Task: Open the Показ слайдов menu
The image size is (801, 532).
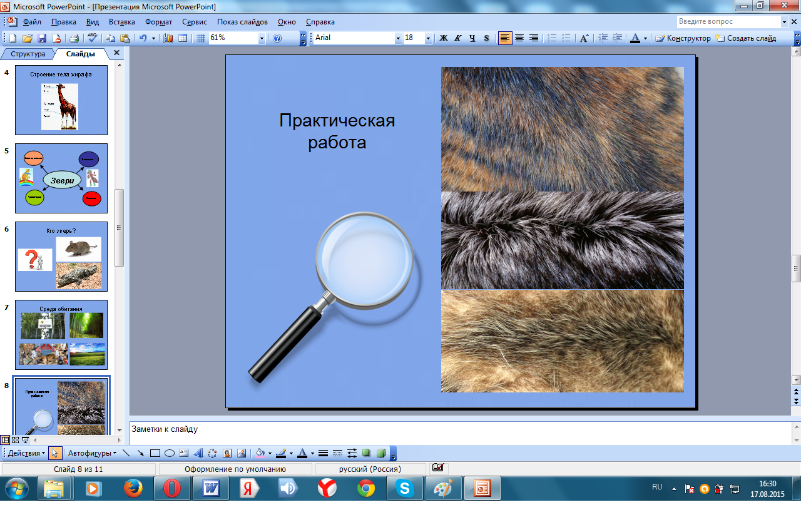Action: pyautogui.click(x=243, y=22)
